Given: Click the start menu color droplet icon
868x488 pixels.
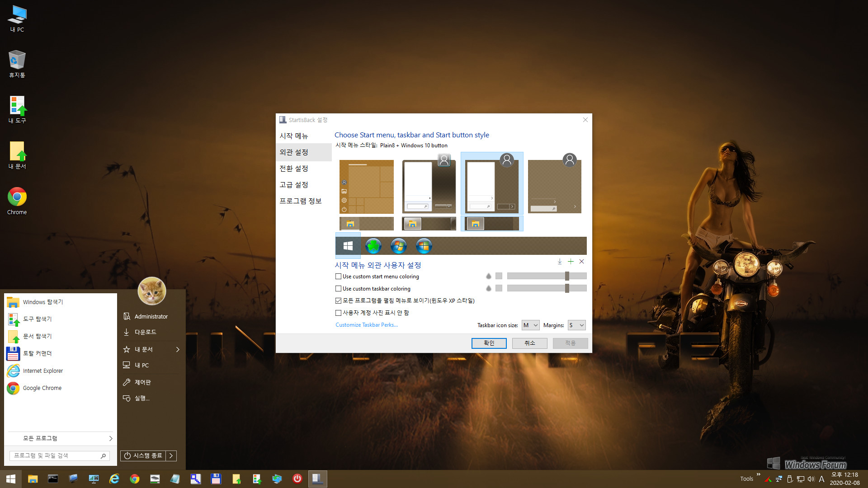Looking at the screenshot, I should (488, 276).
